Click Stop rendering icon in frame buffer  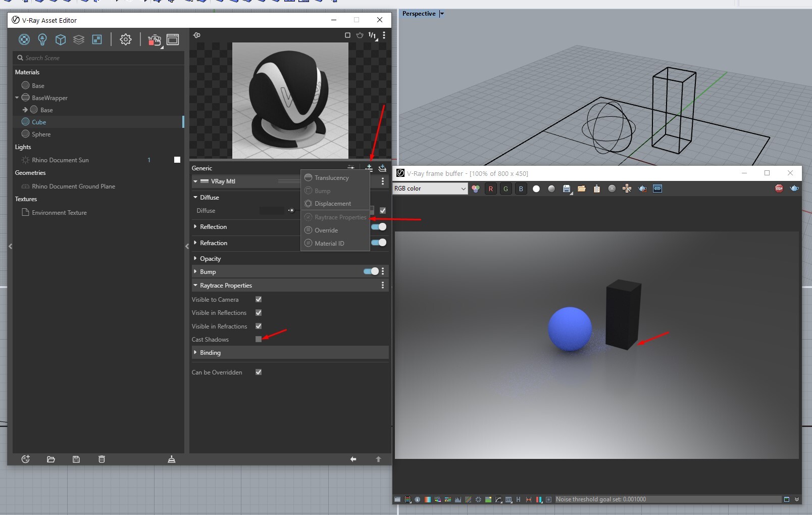(779, 189)
